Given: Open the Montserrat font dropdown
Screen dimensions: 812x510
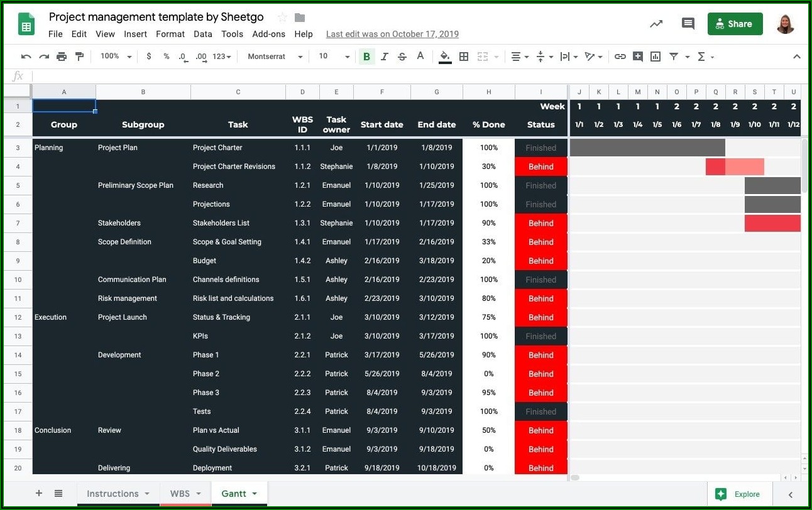Looking at the screenshot, I should [275, 57].
